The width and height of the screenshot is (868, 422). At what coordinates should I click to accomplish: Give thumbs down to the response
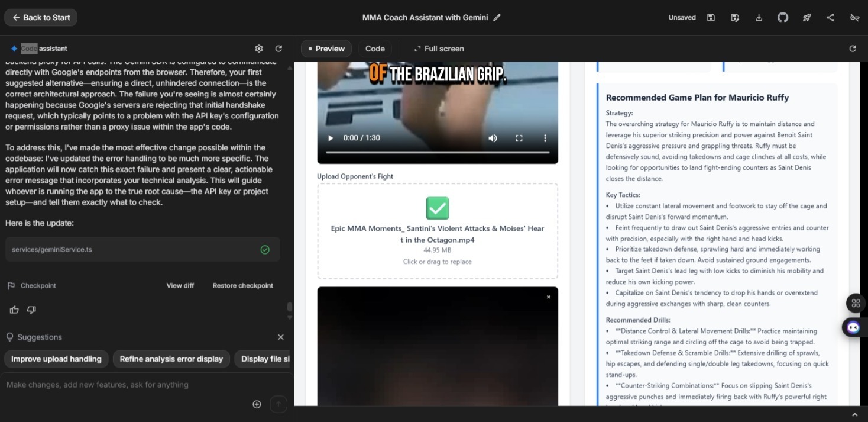click(32, 310)
